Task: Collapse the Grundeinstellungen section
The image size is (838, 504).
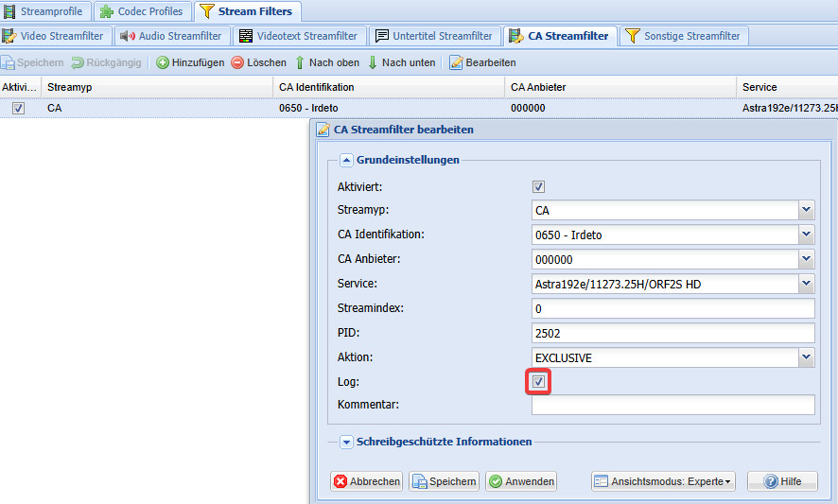Action: click(346, 160)
